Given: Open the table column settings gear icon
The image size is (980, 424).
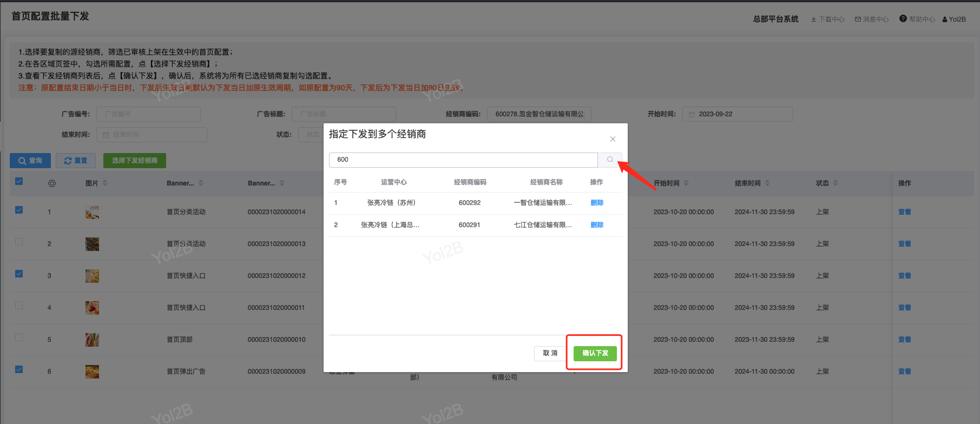Looking at the screenshot, I should click(52, 183).
